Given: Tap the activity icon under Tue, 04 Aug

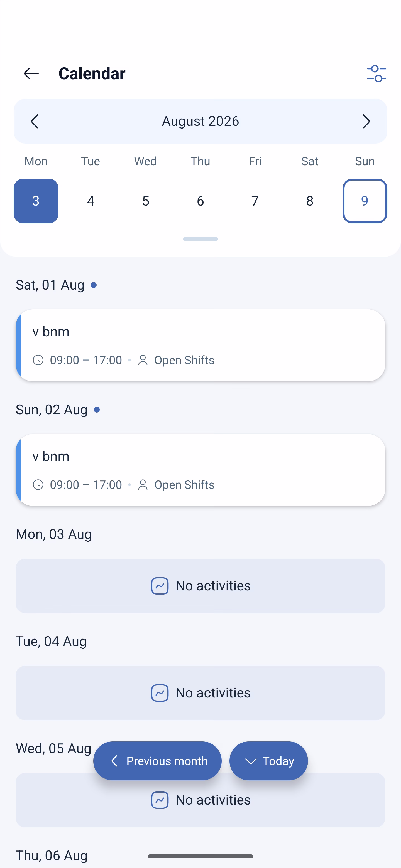Looking at the screenshot, I should (160, 693).
